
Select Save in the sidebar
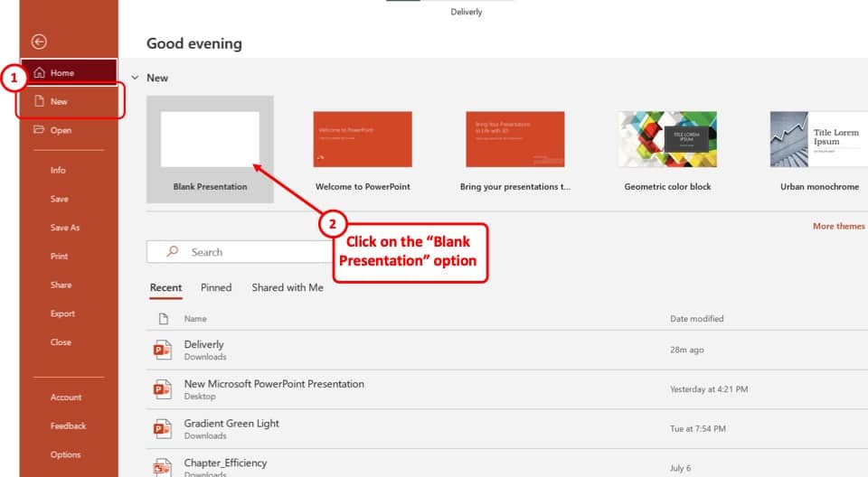tap(60, 200)
